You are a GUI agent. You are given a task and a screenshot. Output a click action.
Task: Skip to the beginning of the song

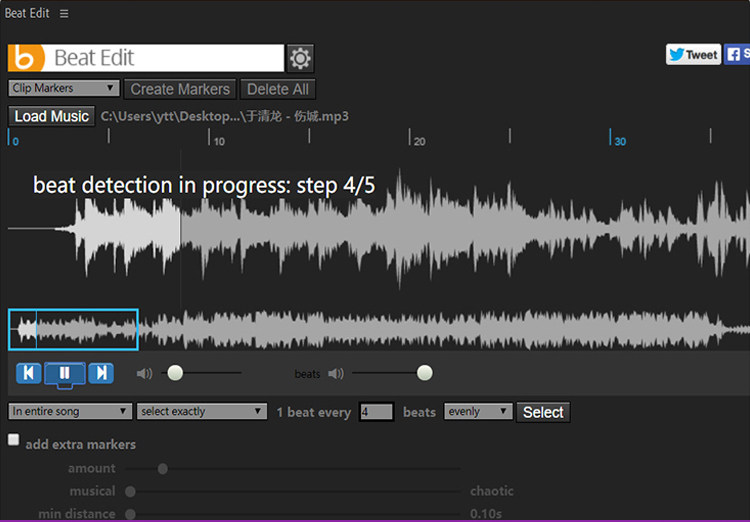click(x=29, y=373)
